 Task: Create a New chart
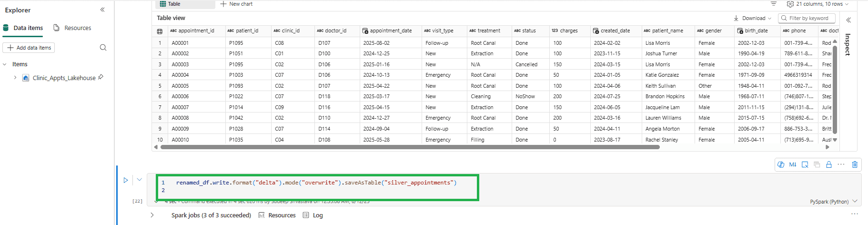236,4
